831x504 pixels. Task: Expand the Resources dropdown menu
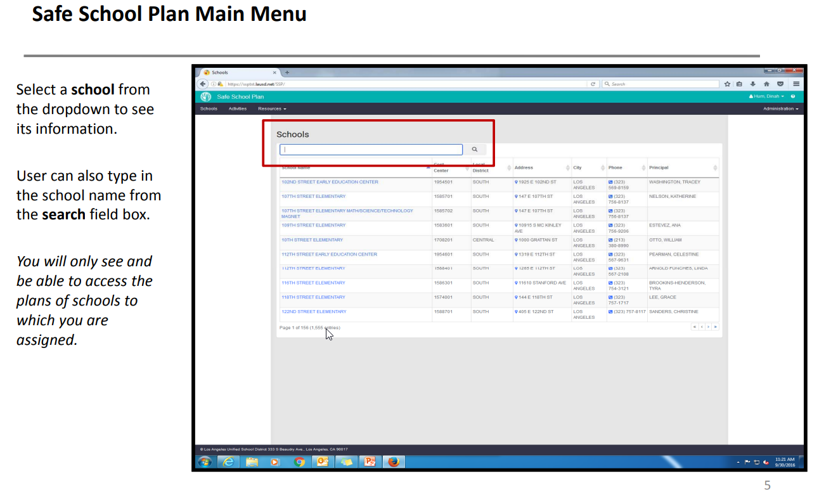[x=271, y=109]
